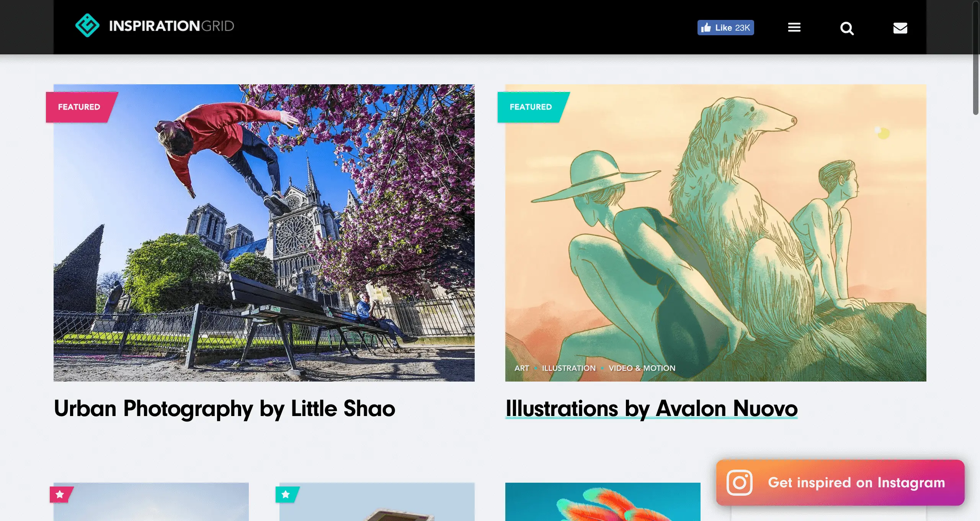This screenshot has width=980, height=521.
Task: Open the dog illustration thumbnail
Action: (x=716, y=233)
